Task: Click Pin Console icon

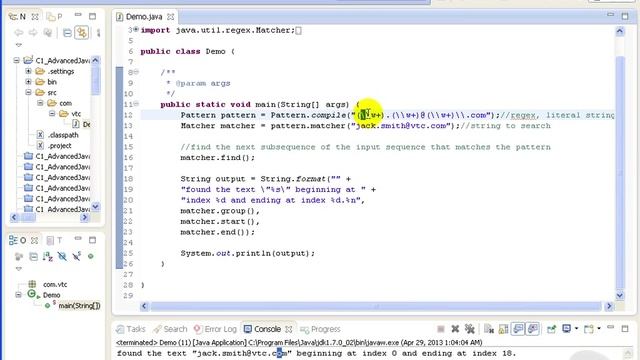Action: (x=551, y=329)
